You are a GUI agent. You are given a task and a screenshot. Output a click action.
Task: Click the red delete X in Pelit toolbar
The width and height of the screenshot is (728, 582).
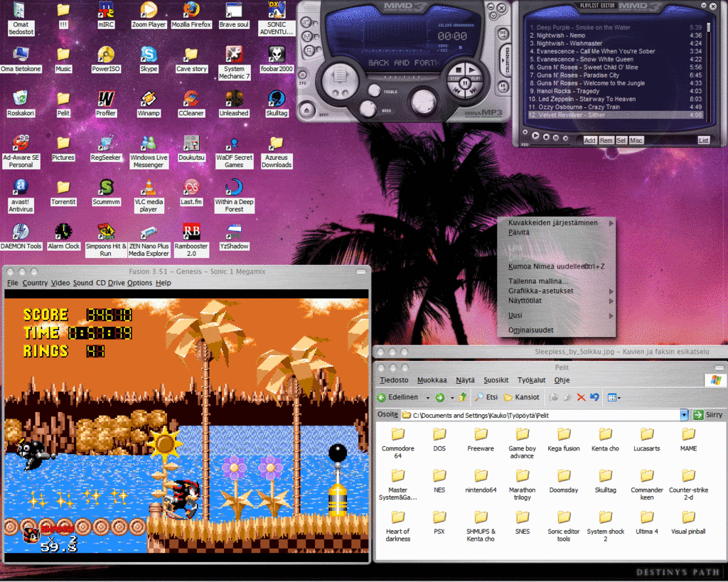581,397
